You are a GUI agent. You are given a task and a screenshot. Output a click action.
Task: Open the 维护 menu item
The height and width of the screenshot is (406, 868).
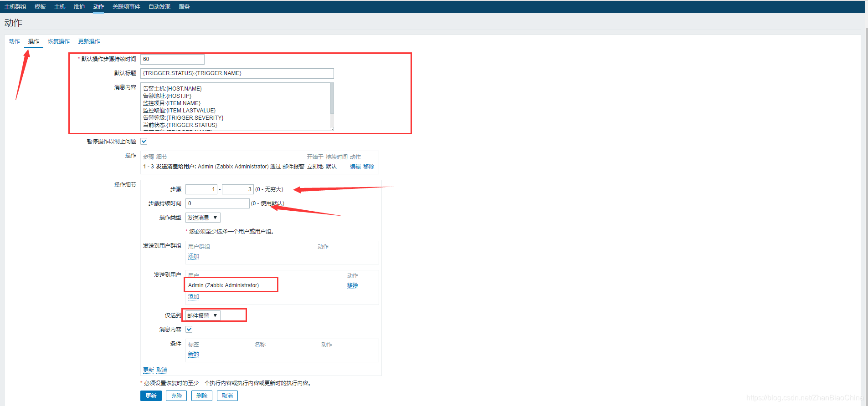click(79, 7)
